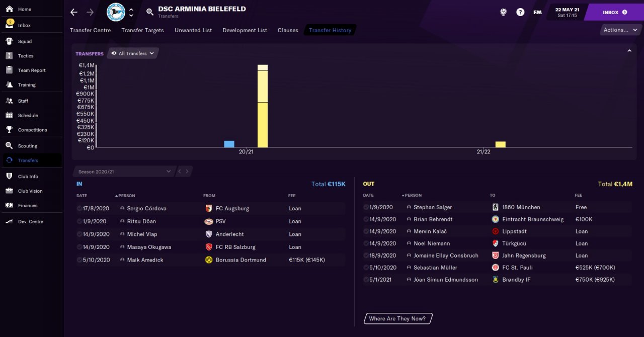Viewport: 644px width, 337px height.
Task: Open the club switcher up-down chevrons
Action: click(131, 12)
